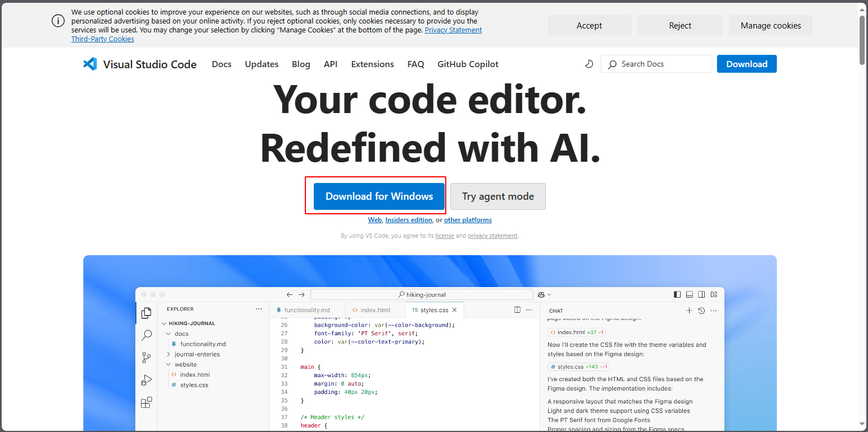Toggle the dark theme moon icon
This screenshot has width=868, height=432.
(x=589, y=64)
